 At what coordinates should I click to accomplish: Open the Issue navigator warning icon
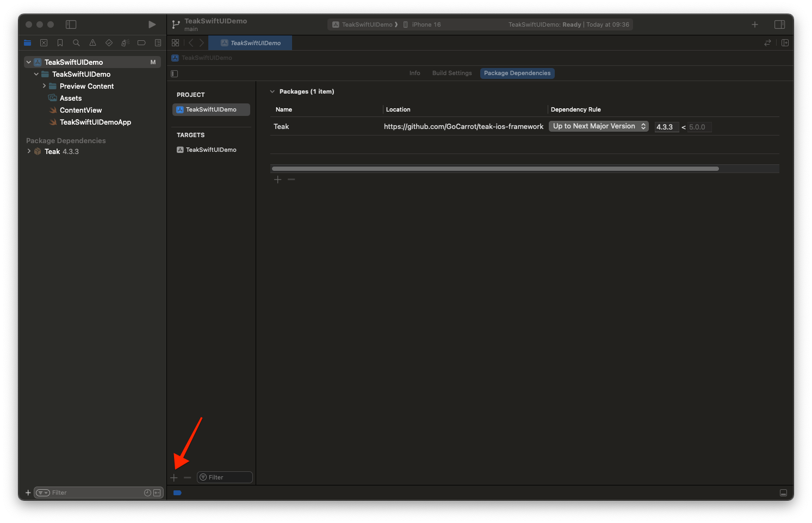93,43
